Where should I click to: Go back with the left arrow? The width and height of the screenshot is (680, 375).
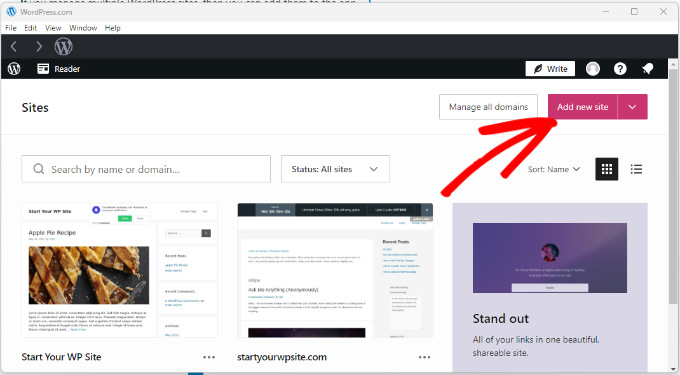pos(13,46)
